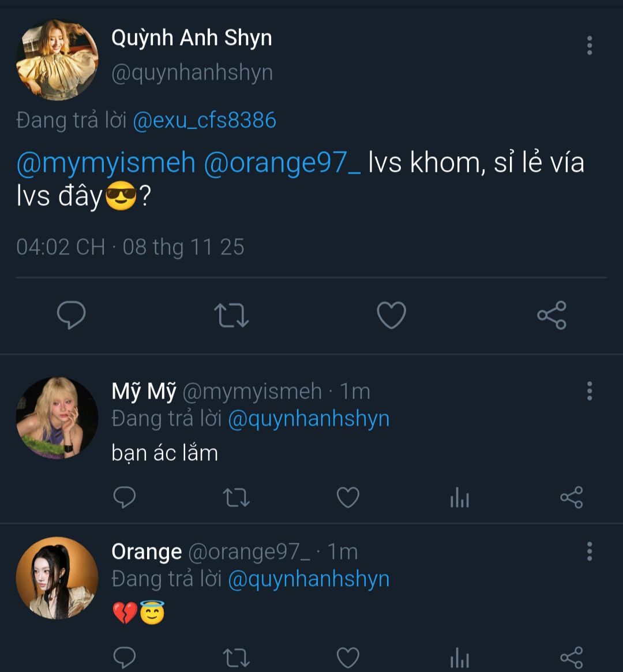Image resolution: width=623 pixels, height=672 pixels.
Task: Like the main tweet by Quỳnh Anh Shyn
Action: (x=391, y=316)
